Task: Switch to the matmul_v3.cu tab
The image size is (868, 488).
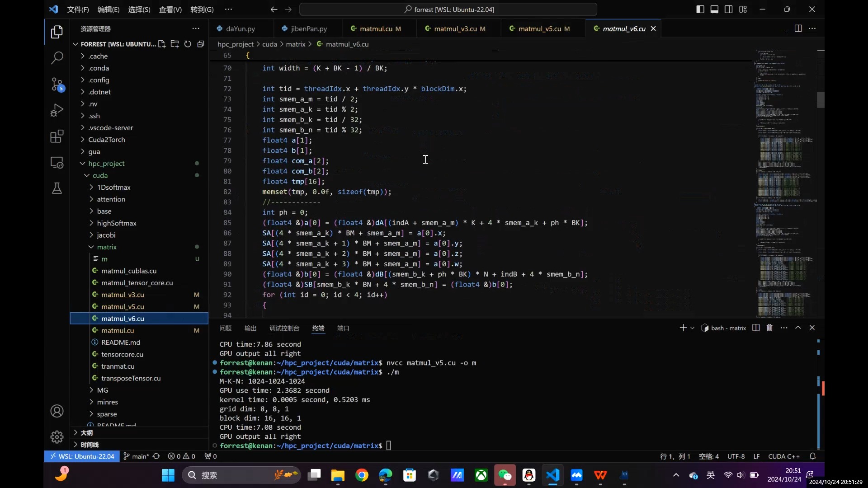Action: (455, 28)
